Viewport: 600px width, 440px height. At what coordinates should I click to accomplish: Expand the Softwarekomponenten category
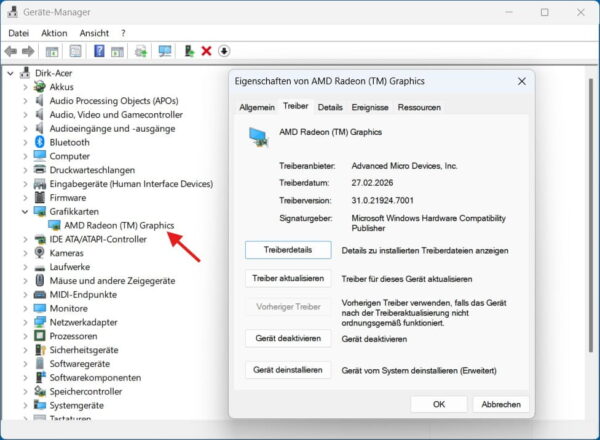pyautogui.click(x=25, y=378)
